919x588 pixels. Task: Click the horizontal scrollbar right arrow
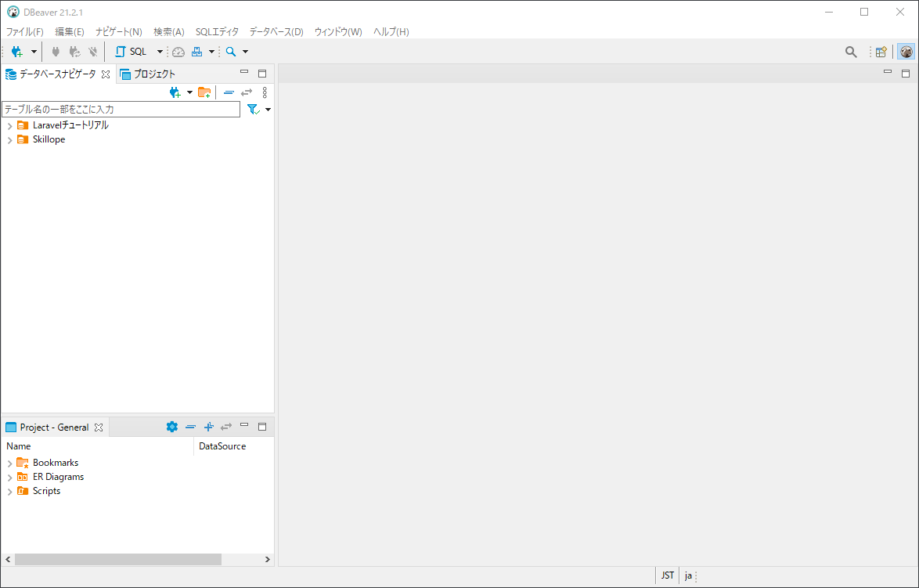click(x=267, y=559)
